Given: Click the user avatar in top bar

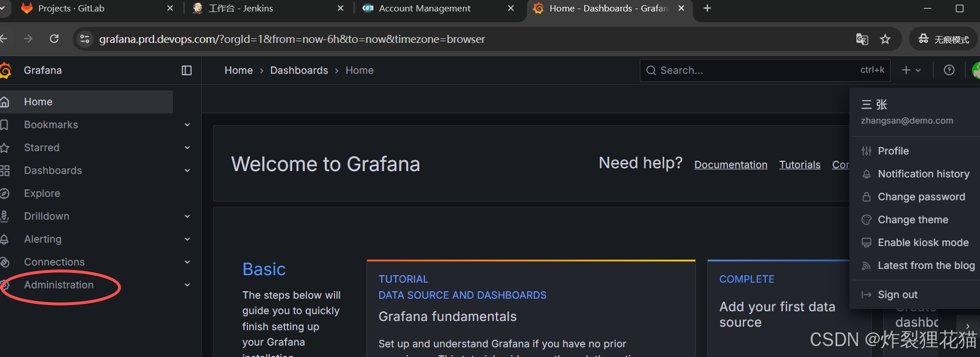Looking at the screenshot, I should (x=976, y=70).
